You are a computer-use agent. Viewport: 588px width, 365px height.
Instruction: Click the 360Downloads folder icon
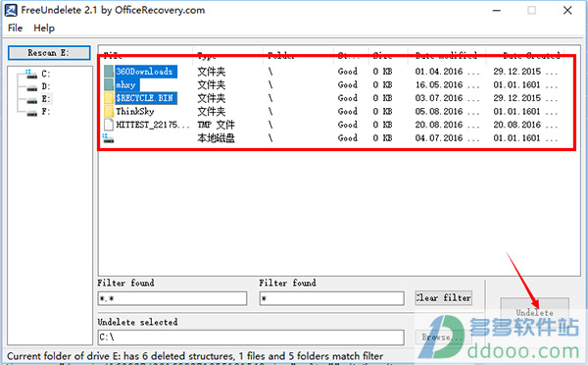click(109, 72)
